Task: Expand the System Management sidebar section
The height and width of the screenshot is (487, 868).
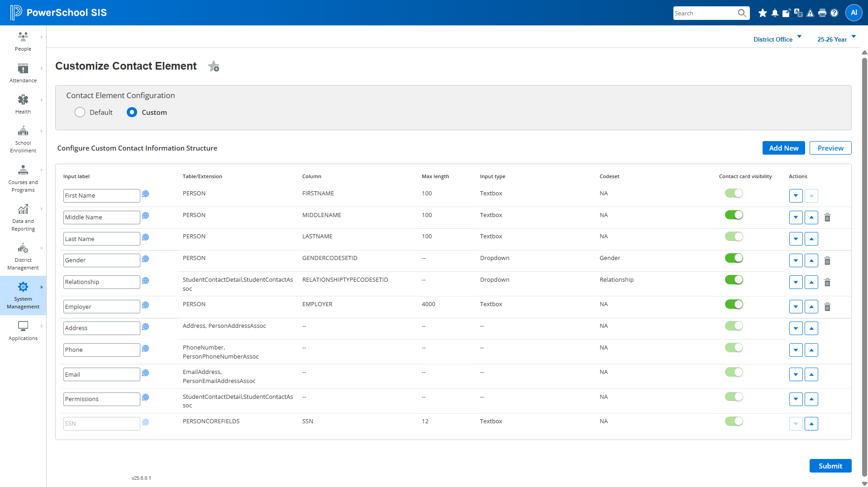Action: [23, 295]
